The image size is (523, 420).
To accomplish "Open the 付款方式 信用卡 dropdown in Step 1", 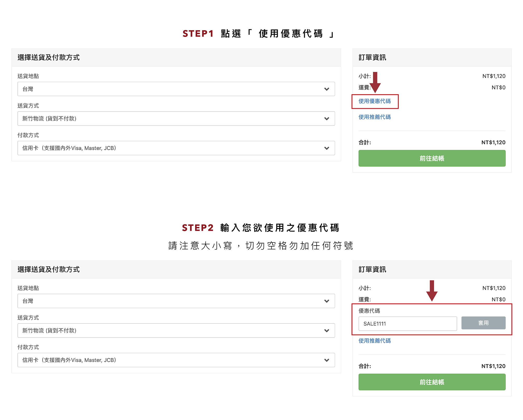I will pos(176,148).
